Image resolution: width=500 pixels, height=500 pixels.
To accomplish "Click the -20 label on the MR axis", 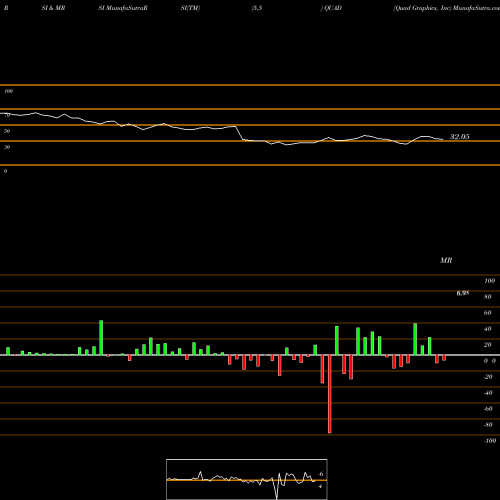I will coord(488,377).
